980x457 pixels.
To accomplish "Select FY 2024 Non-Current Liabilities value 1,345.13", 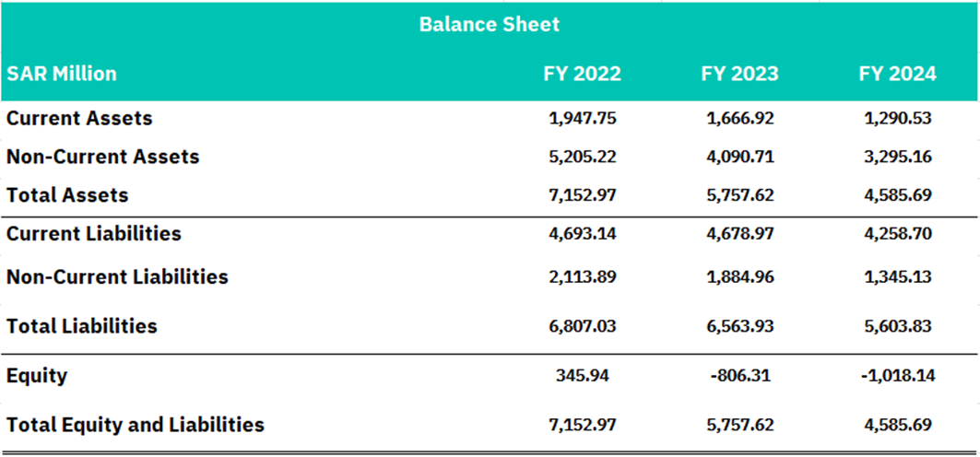I will tap(897, 275).
